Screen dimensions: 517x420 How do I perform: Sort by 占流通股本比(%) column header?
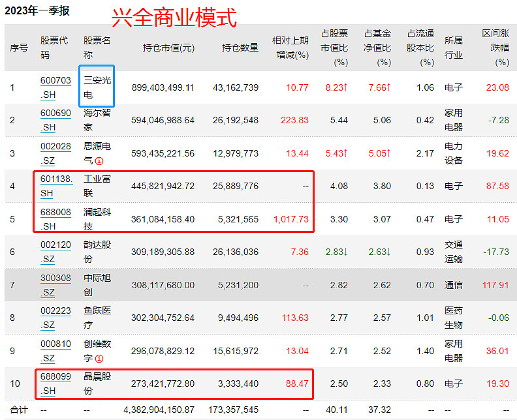coord(420,48)
